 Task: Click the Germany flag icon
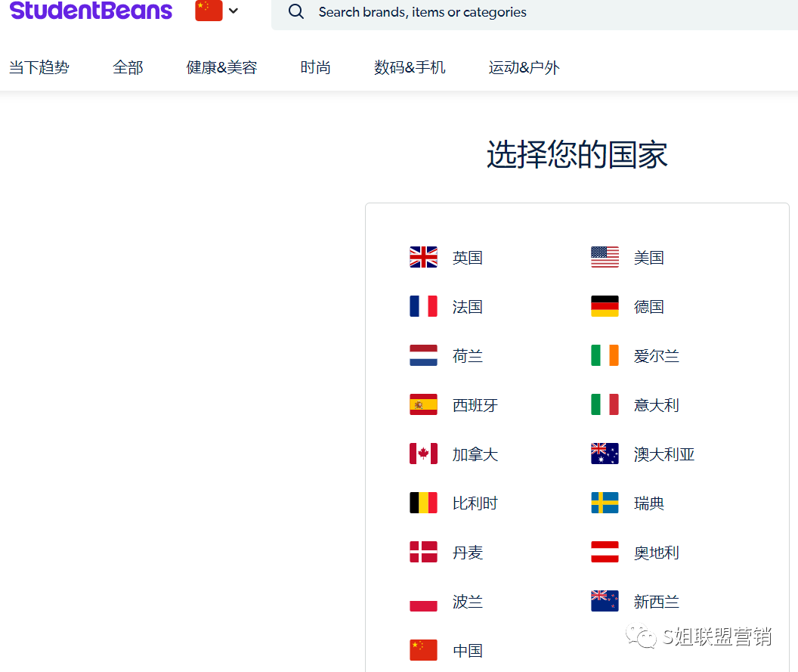pyautogui.click(x=605, y=306)
